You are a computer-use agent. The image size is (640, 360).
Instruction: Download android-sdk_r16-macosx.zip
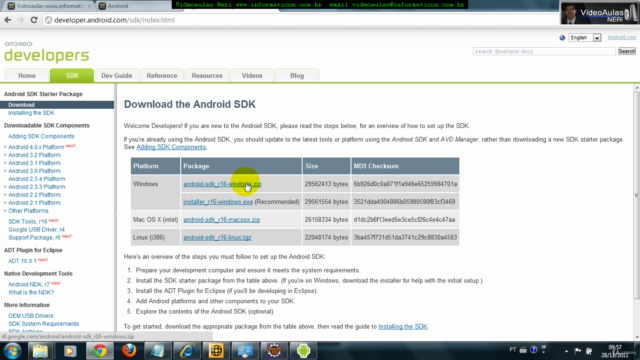222,220
